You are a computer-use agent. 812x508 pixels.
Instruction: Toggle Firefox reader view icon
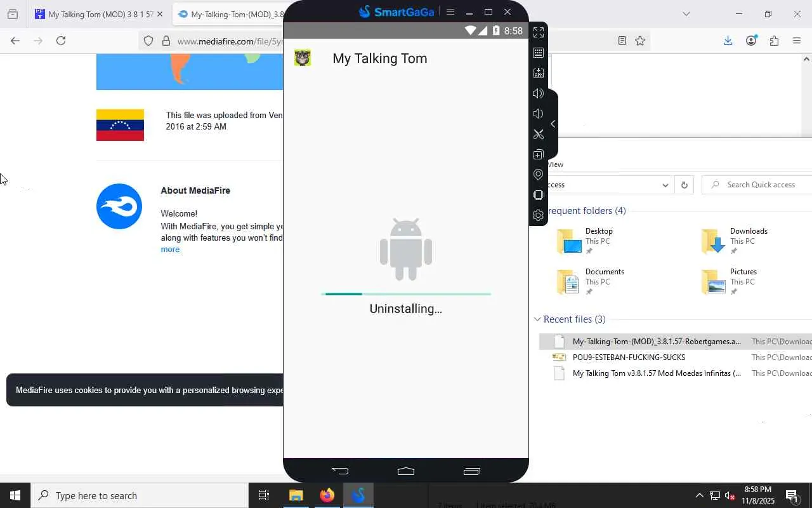coord(622,41)
